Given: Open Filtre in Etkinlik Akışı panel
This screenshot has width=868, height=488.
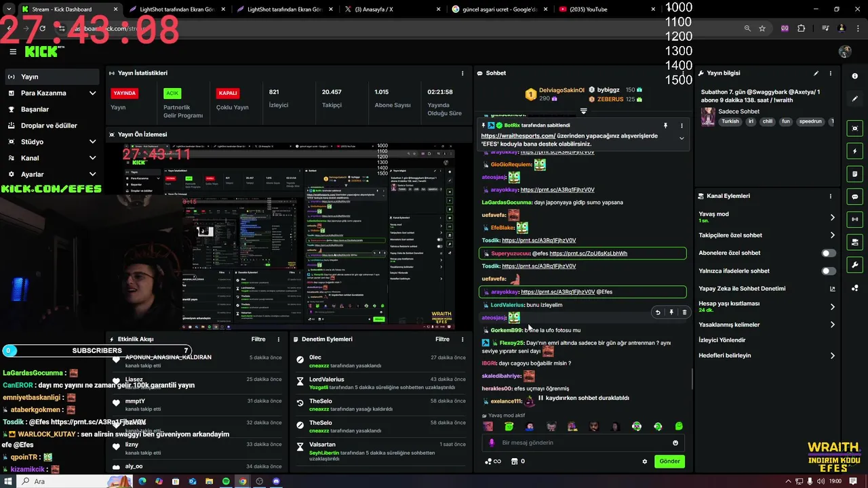Looking at the screenshot, I should pyautogui.click(x=258, y=339).
